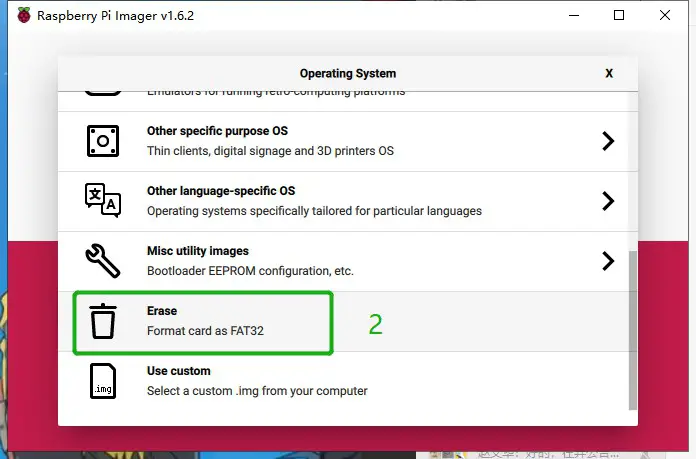The width and height of the screenshot is (696, 459).
Task: Click 'Operating systems specifically tailored' description
Action: (x=314, y=211)
